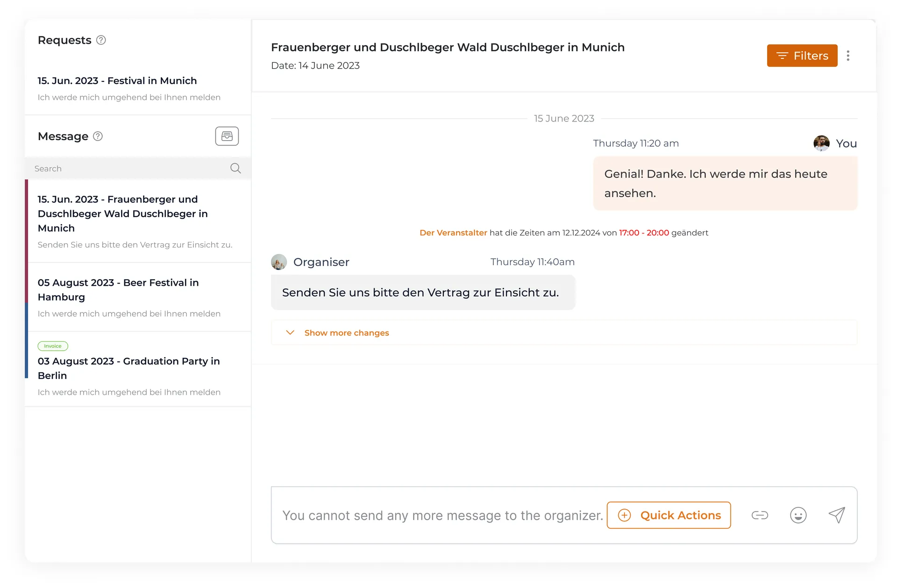
Task: Click your profile avatar next to You
Action: tap(821, 143)
